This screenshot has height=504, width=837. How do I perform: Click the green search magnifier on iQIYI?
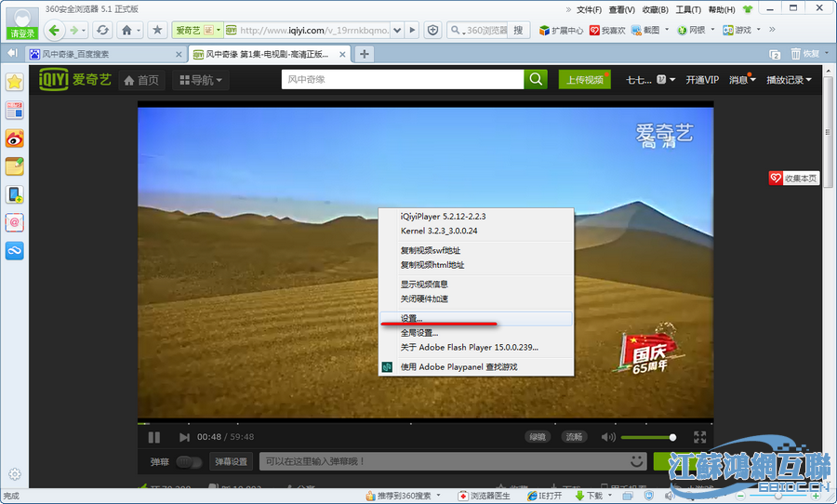coord(536,80)
